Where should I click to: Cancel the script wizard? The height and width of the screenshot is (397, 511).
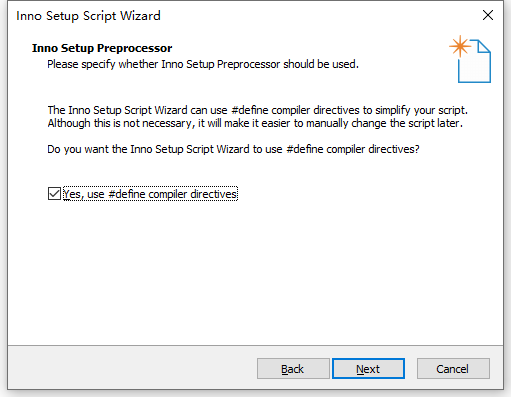[x=453, y=369]
